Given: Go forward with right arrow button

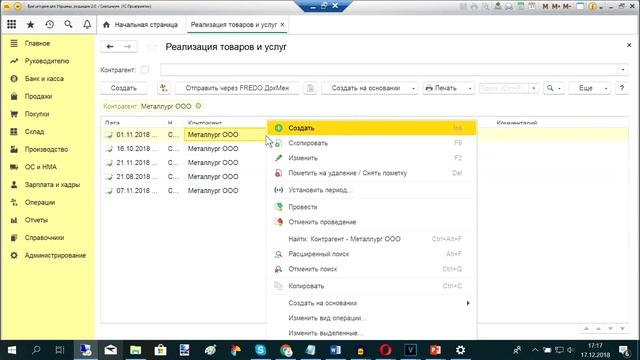Looking at the screenshot, I should [127, 47].
